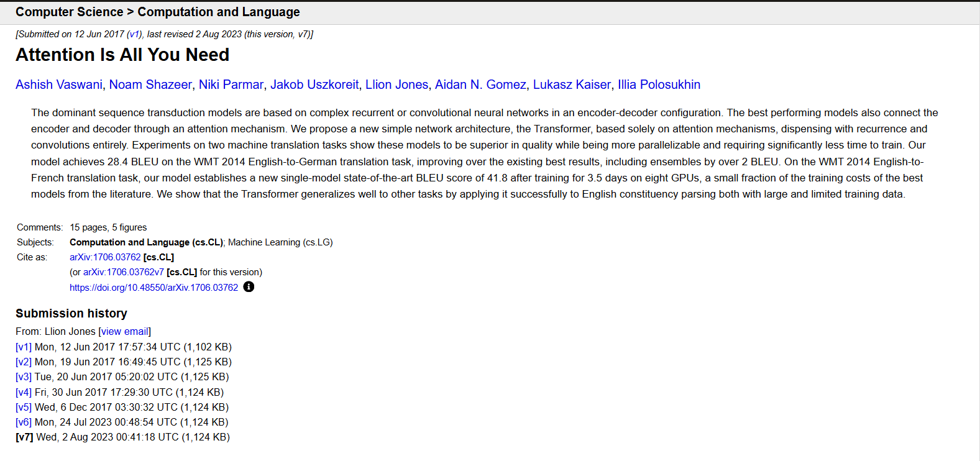Open author Niki Parmar's link

click(231, 84)
